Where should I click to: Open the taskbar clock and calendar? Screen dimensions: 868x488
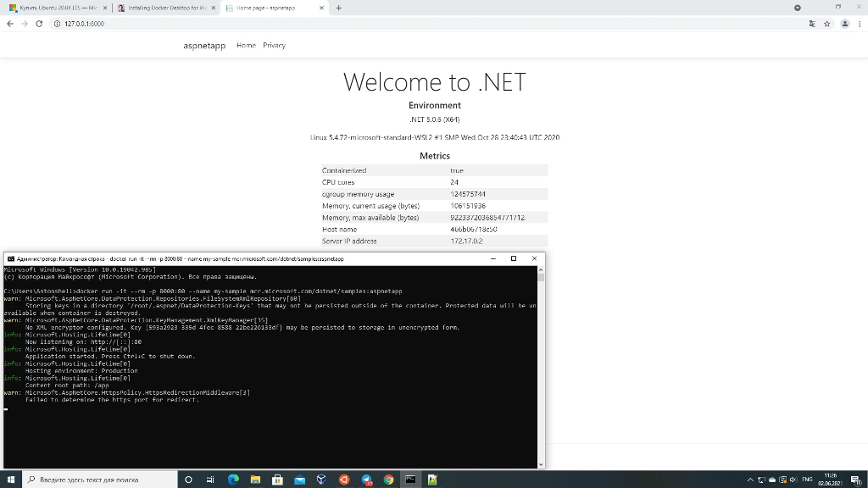point(831,480)
